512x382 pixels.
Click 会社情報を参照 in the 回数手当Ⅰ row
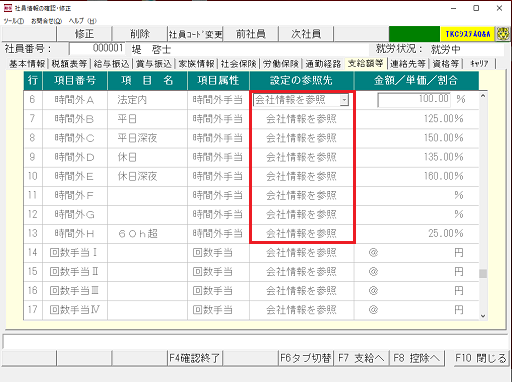tap(301, 253)
